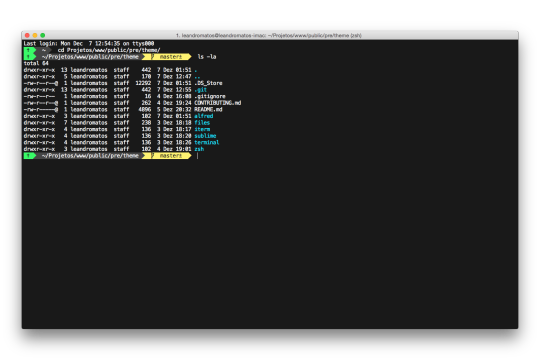The image size is (540, 360).
Task: Click the red close window button
Action: [x=27, y=35]
